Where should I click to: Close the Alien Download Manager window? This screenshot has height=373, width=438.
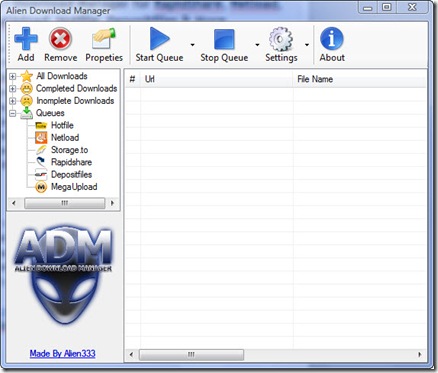413,8
